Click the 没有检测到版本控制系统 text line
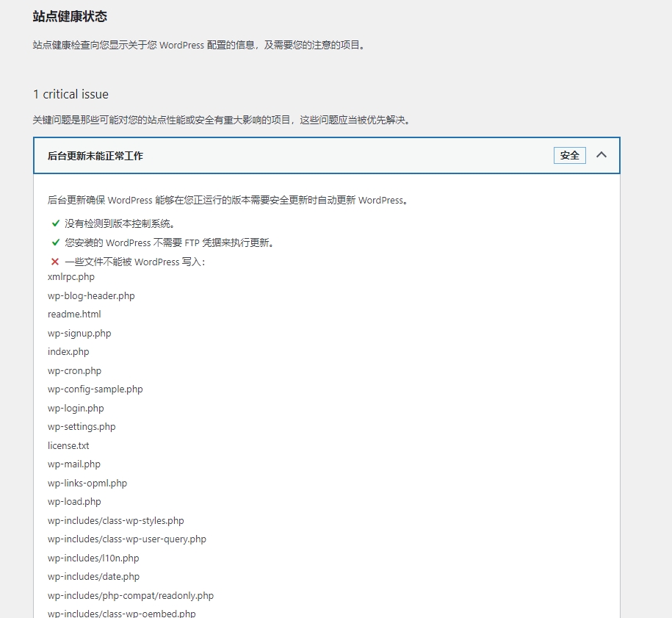This screenshot has height=618, width=672. (120, 223)
